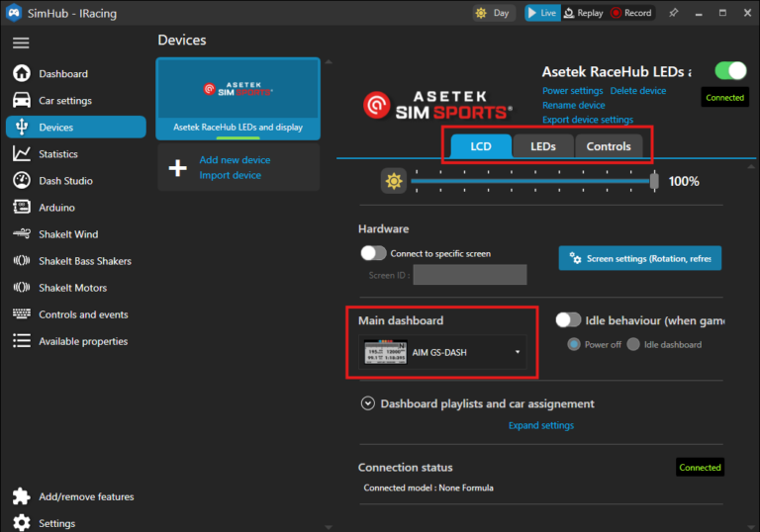Click the AIM GS-DASH dashboard thumbnail
760x532 pixels.
(x=386, y=352)
